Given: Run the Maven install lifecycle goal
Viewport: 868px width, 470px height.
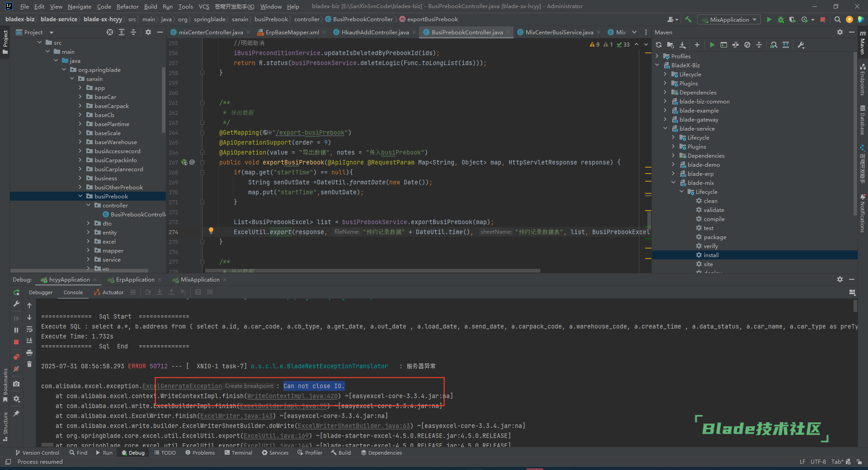Looking at the screenshot, I should (711, 255).
